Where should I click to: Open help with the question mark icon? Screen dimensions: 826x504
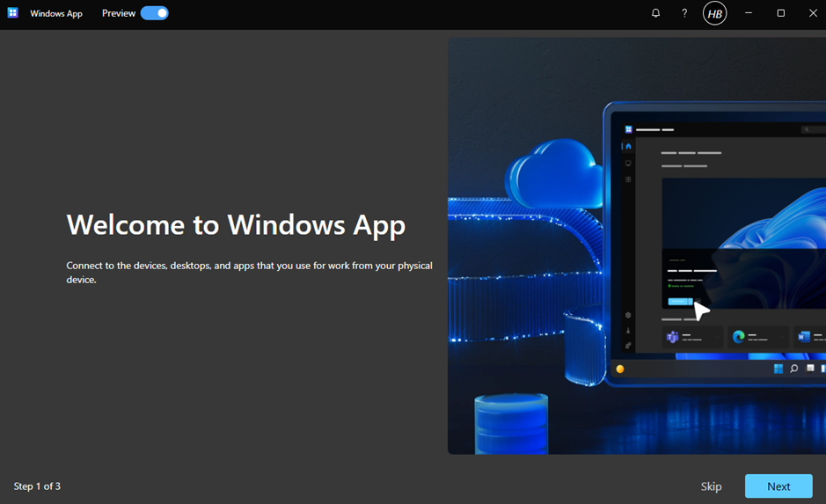point(684,13)
